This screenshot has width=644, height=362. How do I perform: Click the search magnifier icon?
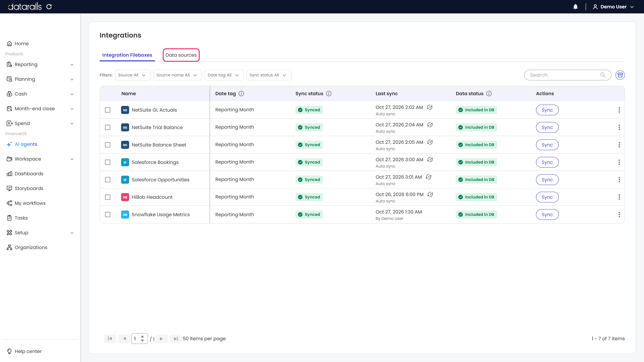[603, 75]
